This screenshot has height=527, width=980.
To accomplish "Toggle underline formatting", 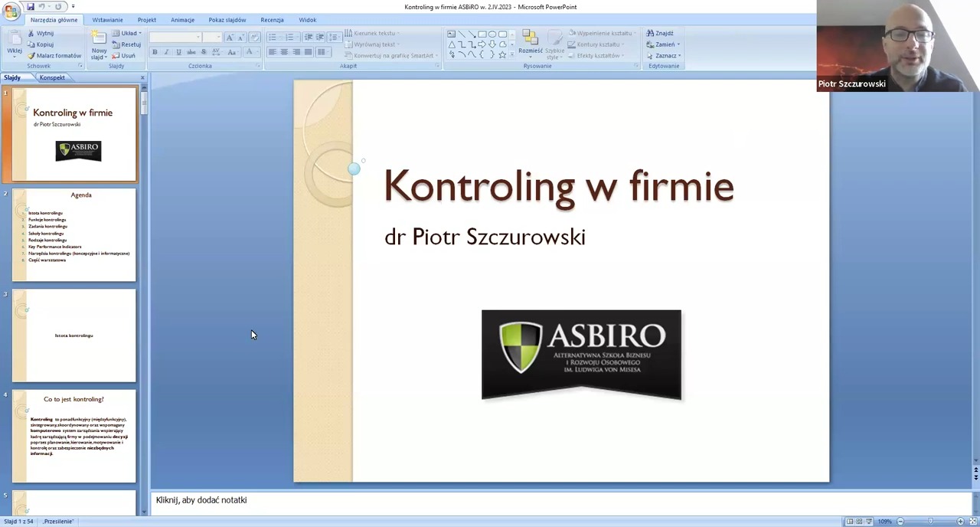I will coord(178,52).
